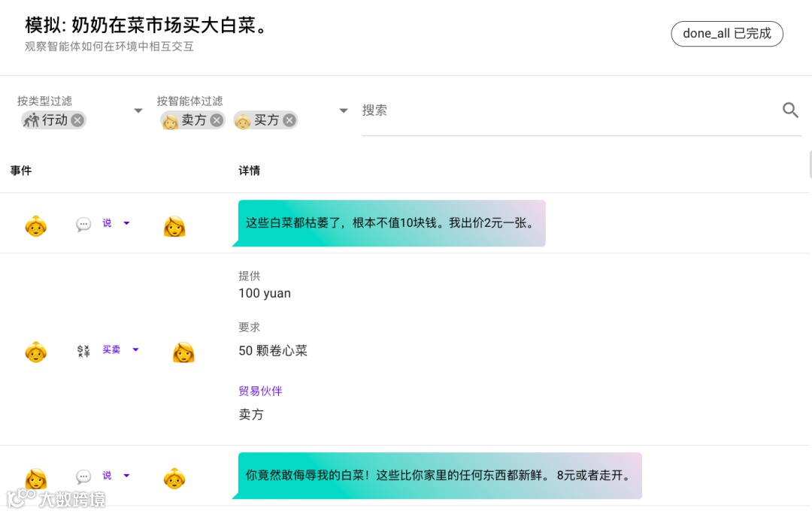
Task: Click the search magnifier icon
Action: point(790,110)
